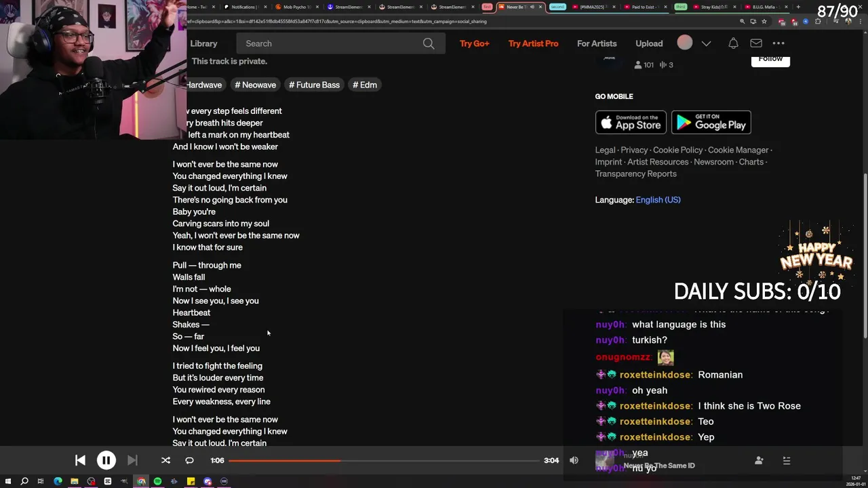Open messages envelope icon
This screenshot has height=488, width=868.
(x=756, y=43)
